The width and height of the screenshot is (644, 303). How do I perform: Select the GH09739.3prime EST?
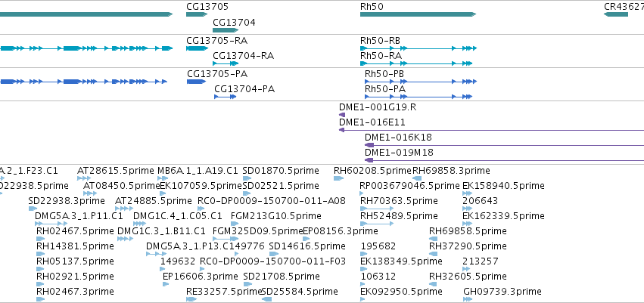pyautogui.click(x=468, y=300)
